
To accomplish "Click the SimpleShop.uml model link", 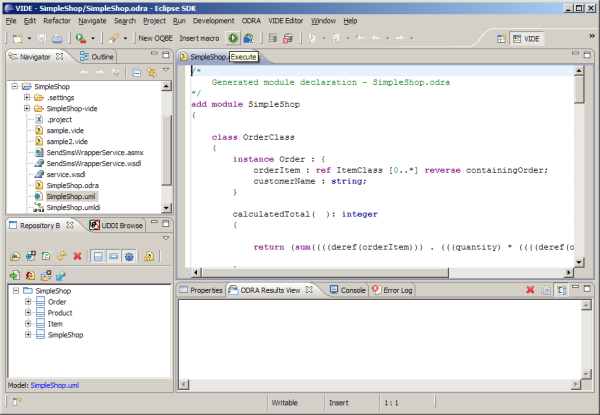I will 55,385.
